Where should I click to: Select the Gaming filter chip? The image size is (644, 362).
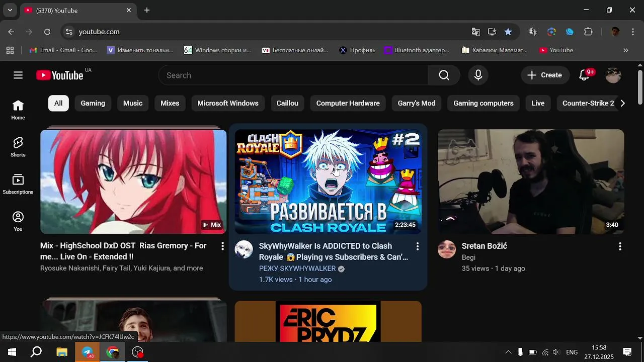[x=93, y=103]
